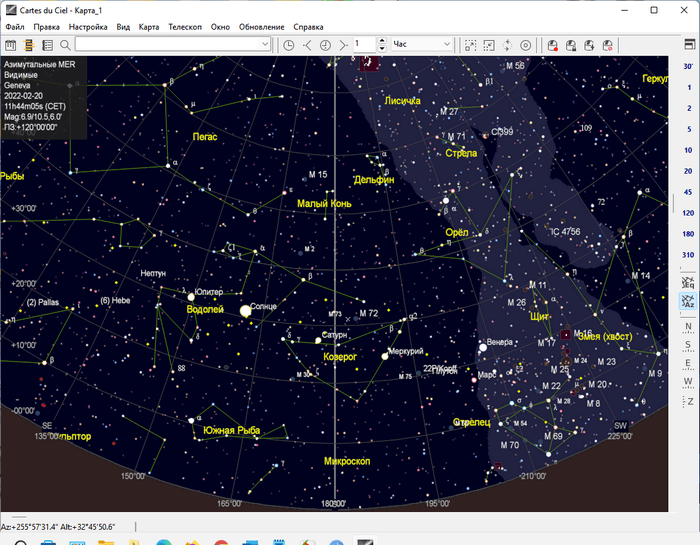Set field of view to 30 arcminutes

688,66
